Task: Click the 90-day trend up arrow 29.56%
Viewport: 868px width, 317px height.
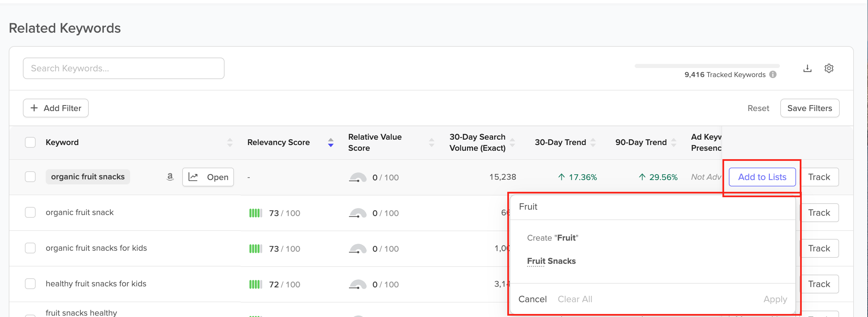Action: [642, 177]
